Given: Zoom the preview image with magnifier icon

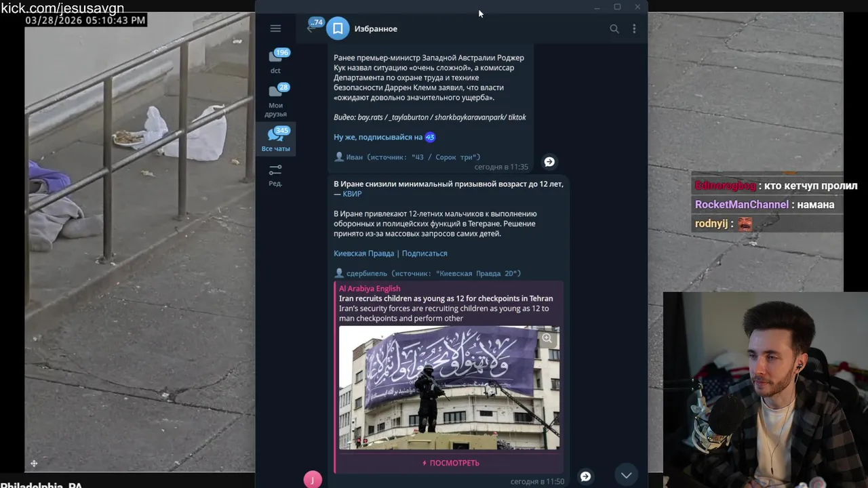Looking at the screenshot, I should [547, 338].
